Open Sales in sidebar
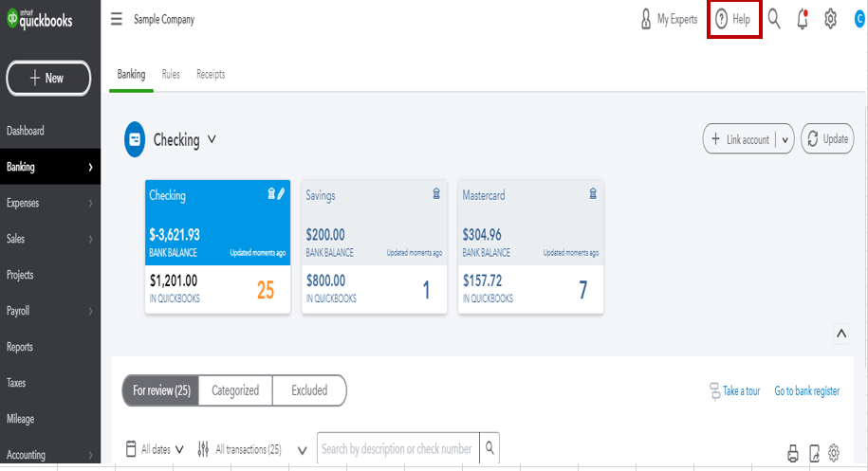Image resolution: width=868 pixels, height=471 pixels. 15,239
